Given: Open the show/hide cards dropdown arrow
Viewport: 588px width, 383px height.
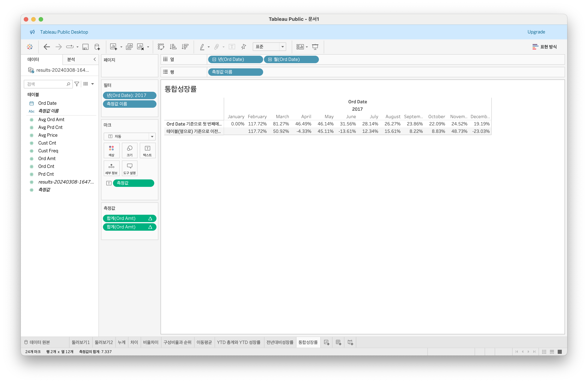Looking at the screenshot, I should coord(307,47).
